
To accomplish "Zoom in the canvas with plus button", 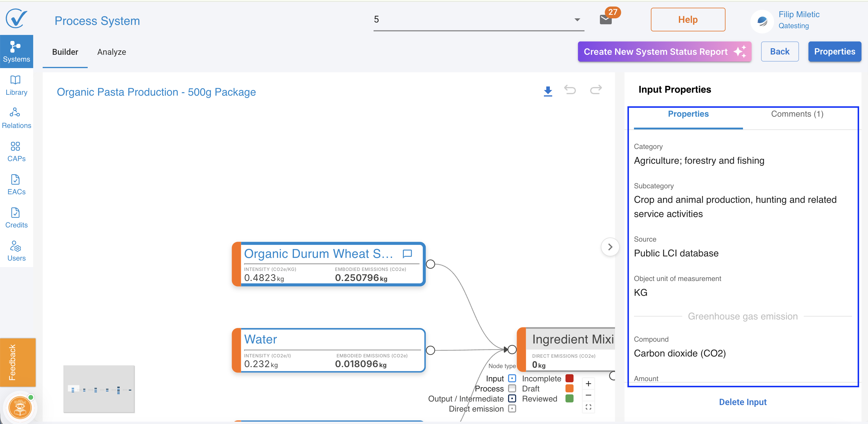I will [x=588, y=384].
